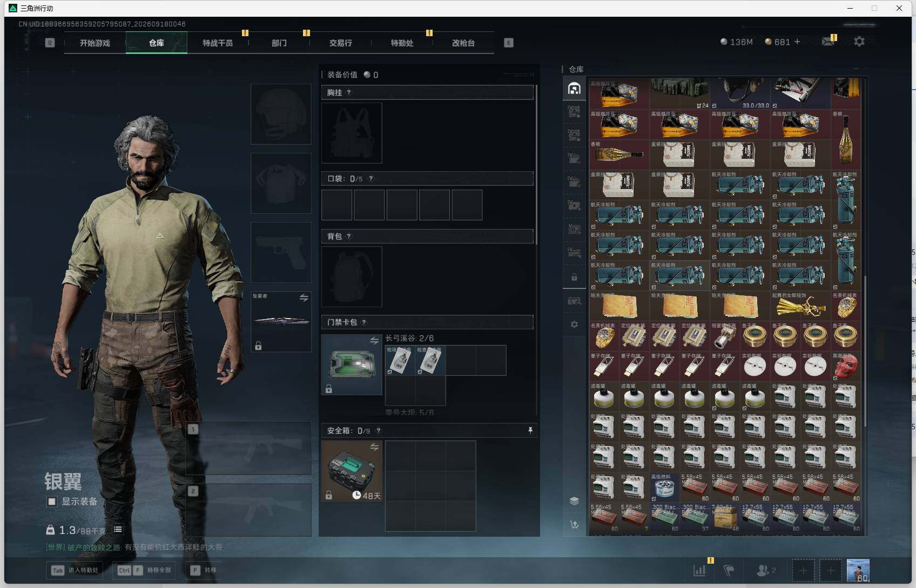916x588 pixels.
Task: Switch to the 仓库 tab
Action: tap(157, 43)
